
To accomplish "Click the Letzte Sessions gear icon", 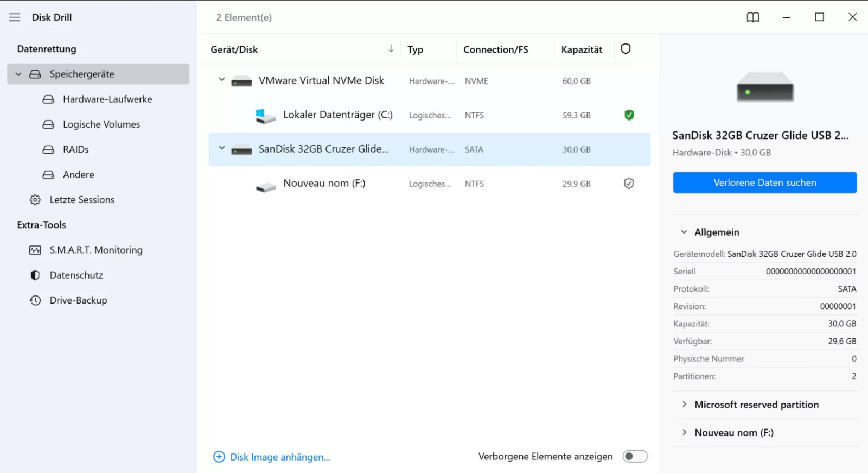I will tap(35, 200).
